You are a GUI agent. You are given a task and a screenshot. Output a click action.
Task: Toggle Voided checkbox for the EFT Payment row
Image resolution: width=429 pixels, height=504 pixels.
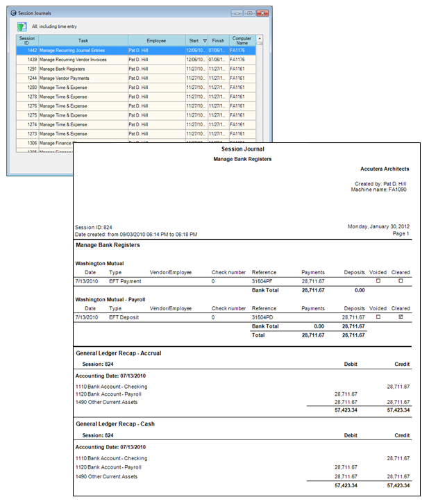[378, 281]
